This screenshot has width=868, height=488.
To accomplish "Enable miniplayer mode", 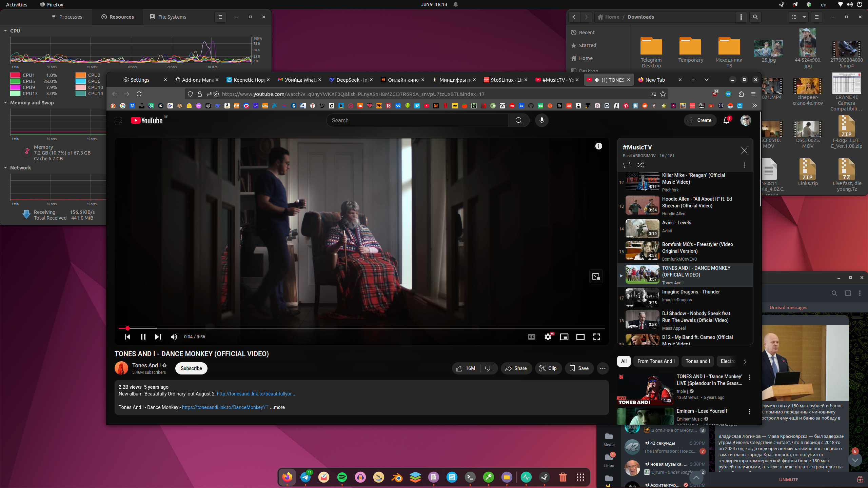I will (564, 337).
